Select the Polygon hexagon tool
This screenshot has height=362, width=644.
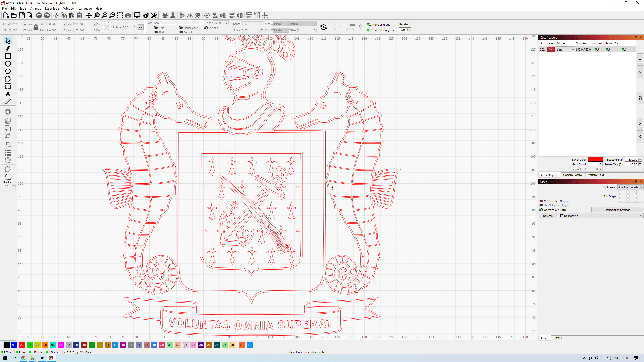pos(8,71)
